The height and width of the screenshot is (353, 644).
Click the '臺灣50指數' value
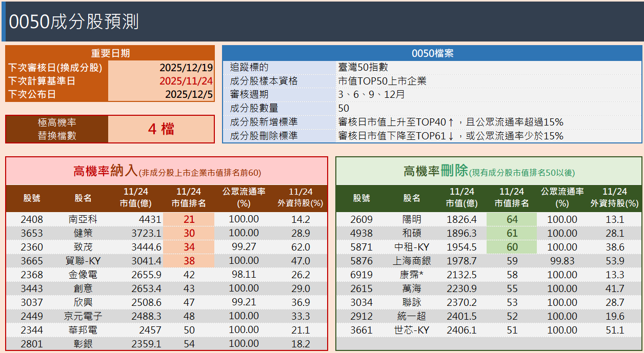(x=363, y=67)
